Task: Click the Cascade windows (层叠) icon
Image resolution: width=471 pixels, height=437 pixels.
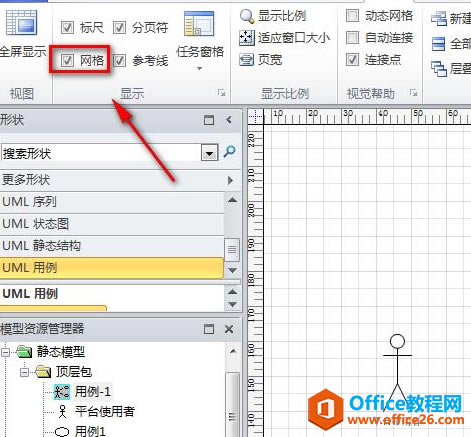Action: pyautogui.click(x=439, y=69)
